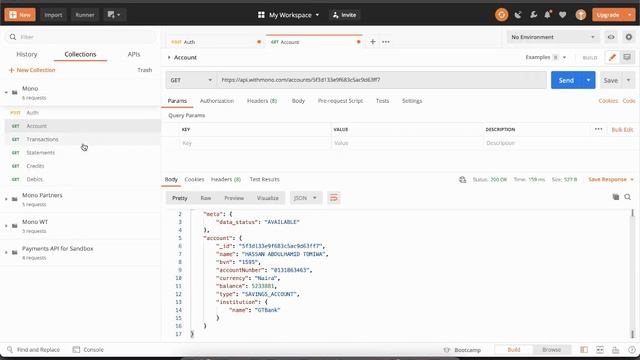640x360 pixels.
Task: Open the Pre-request Script tab
Action: tap(340, 101)
